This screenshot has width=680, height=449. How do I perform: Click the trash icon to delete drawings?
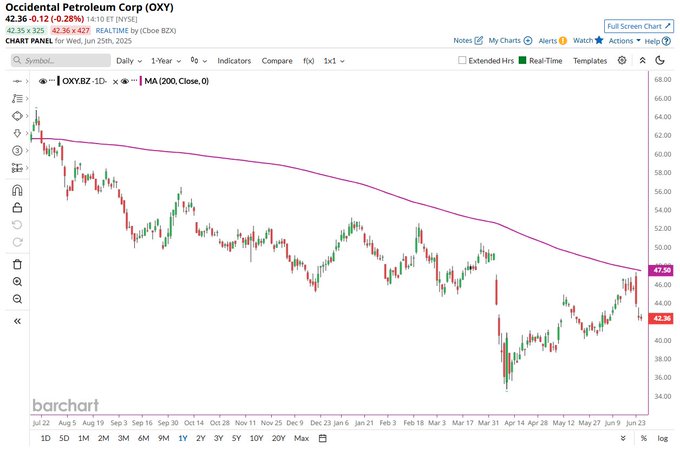tap(17, 264)
